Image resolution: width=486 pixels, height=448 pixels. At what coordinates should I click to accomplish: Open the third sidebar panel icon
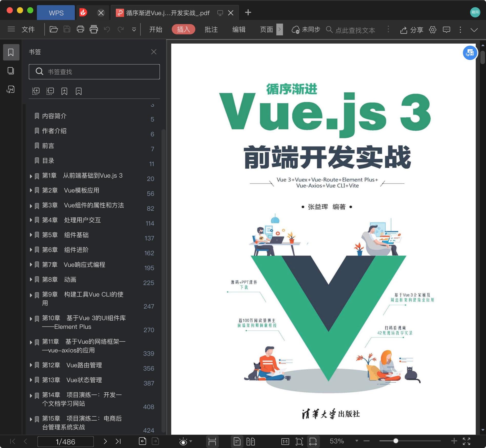click(11, 89)
